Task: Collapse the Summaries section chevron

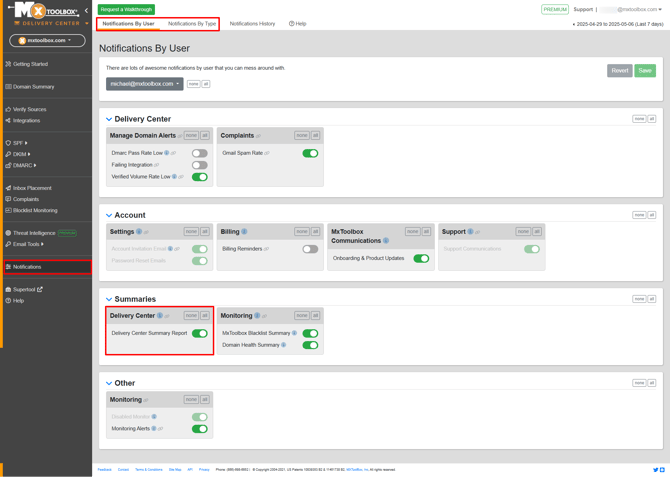Action: (x=109, y=299)
